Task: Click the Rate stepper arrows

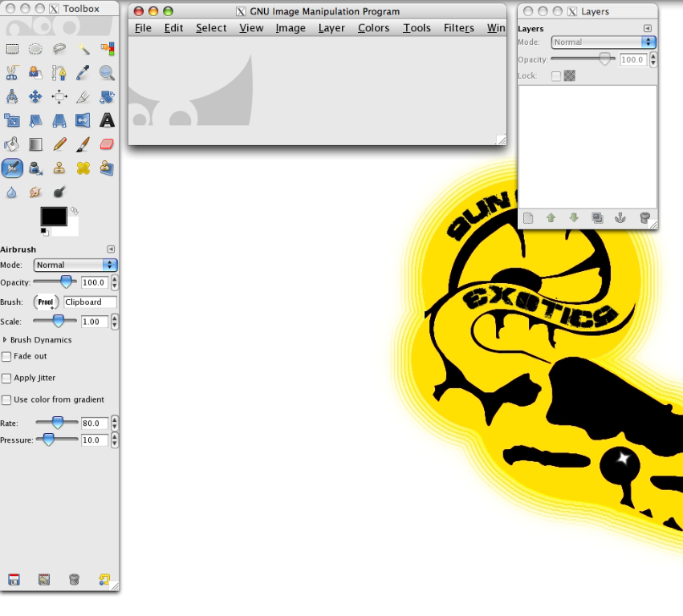Action: pos(115,423)
